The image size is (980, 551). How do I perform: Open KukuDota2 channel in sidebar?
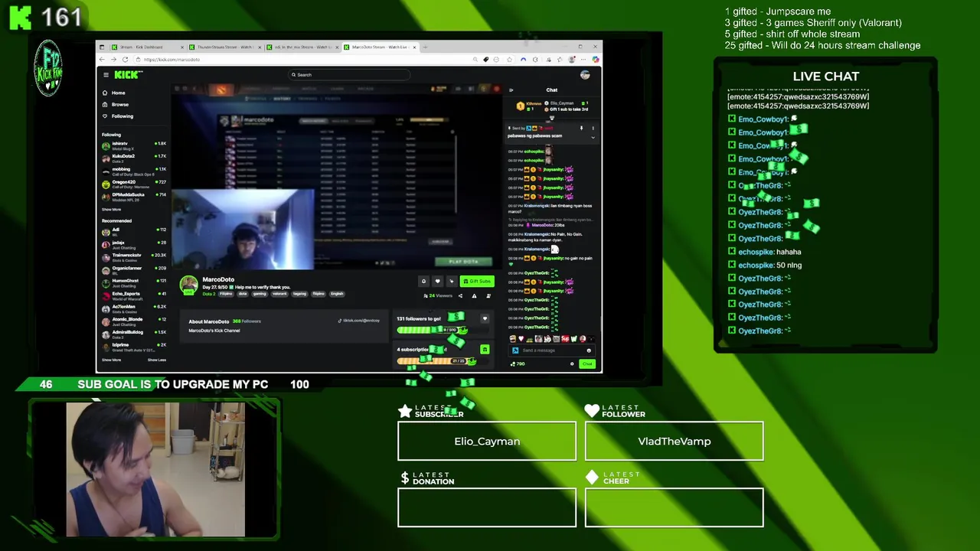pyautogui.click(x=134, y=158)
